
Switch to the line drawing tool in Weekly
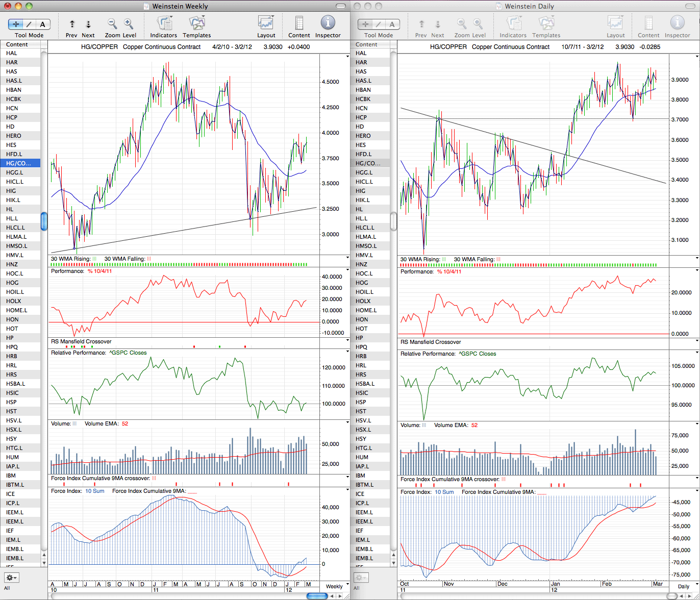point(30,24)
